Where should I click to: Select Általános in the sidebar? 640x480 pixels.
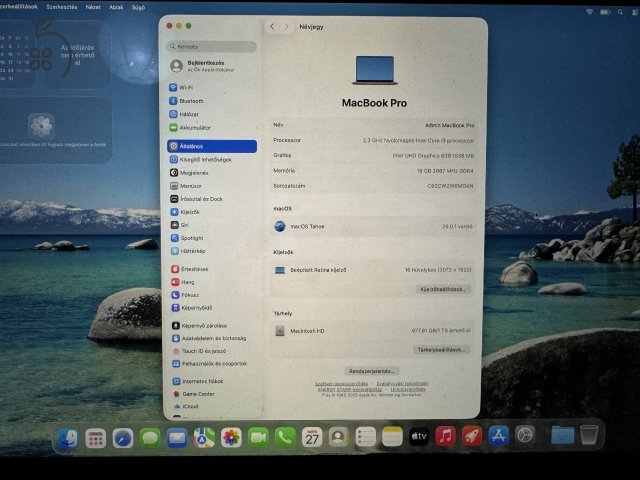(212, 146)
